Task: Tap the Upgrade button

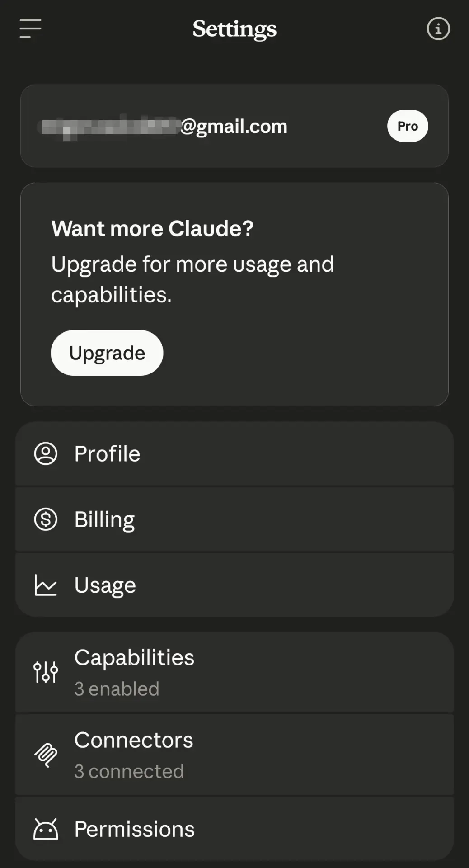Action: point(107,353)
